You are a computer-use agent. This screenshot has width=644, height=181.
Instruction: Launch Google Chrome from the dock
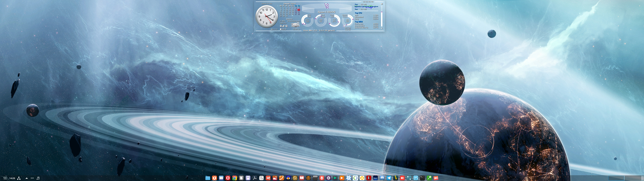pos(234,178)
